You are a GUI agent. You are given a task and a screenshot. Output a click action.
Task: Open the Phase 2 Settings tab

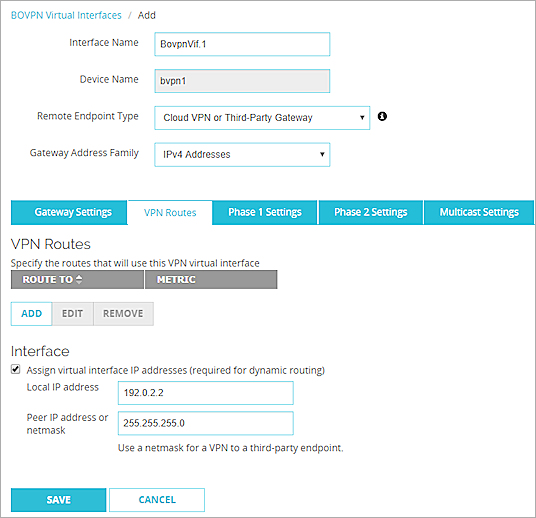point(371,212)
